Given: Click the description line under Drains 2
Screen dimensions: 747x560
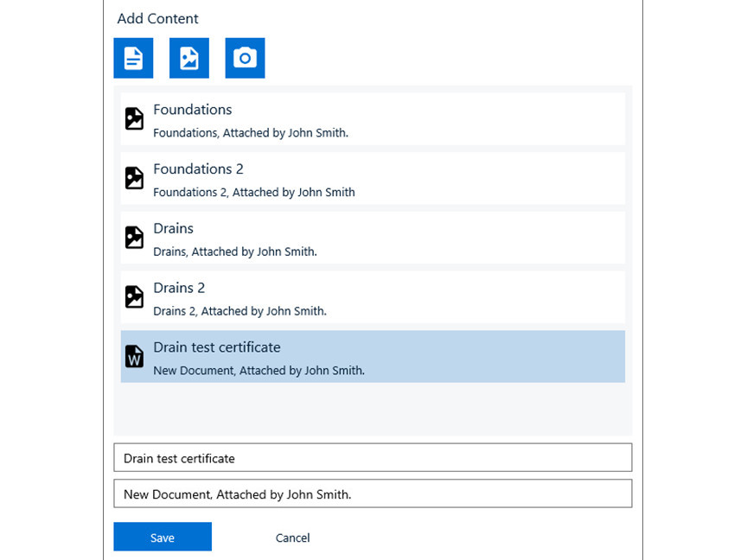Looking at the screenshot, I should tap(239, 311).
